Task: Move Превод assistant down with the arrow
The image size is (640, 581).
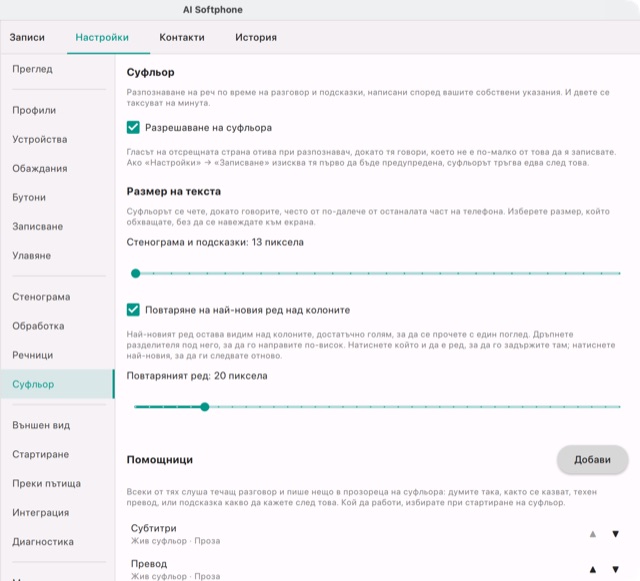Action: pos(616,569)
